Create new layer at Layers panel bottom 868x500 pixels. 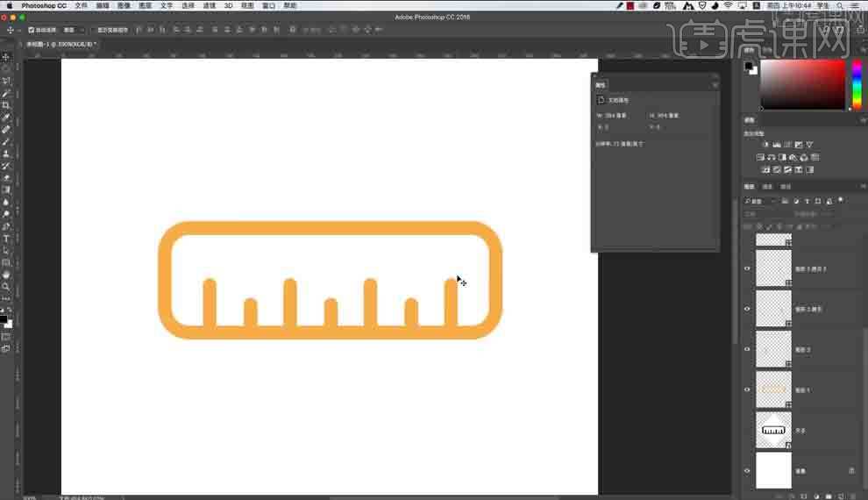pyautogui.click(x=841, y=496)
